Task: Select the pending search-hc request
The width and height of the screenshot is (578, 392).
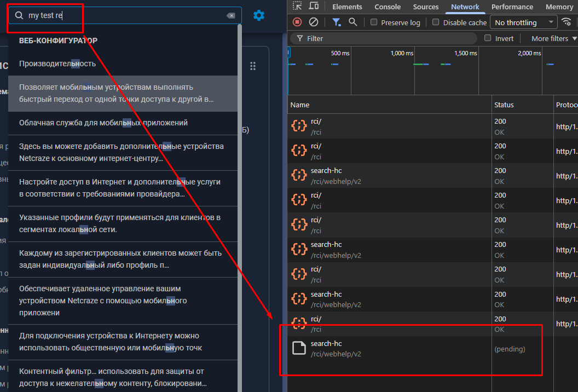Action: (326, 348)
